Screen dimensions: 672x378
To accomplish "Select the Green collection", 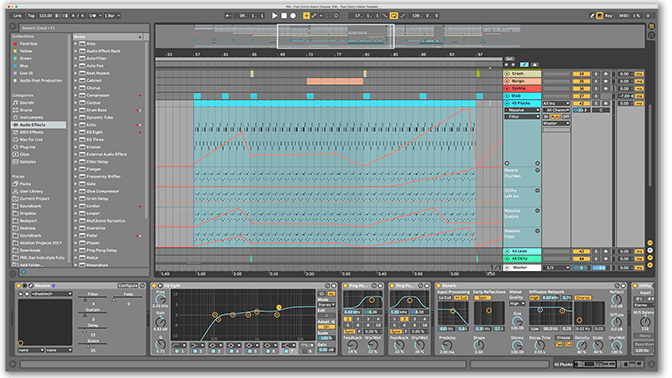I will (x=25, y=58).
